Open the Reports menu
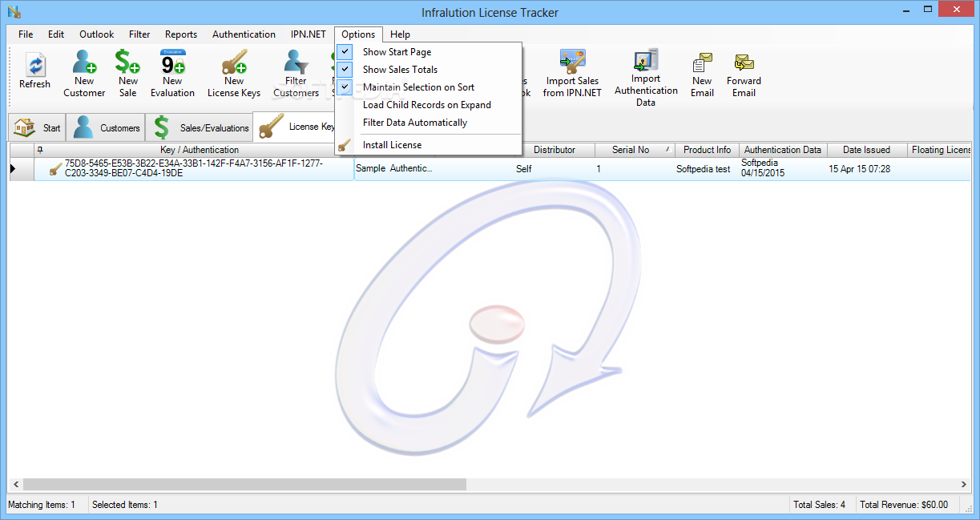The image size is (980, 520). point(181,34)
